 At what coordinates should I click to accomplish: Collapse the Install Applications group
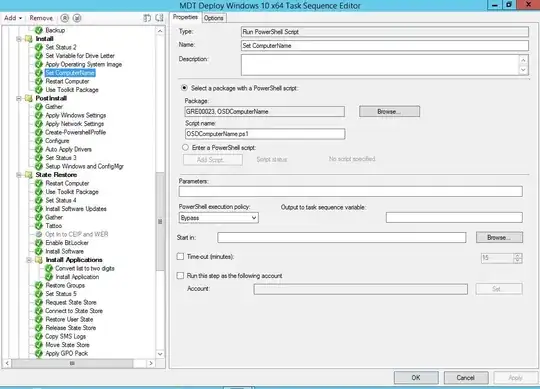point(29,260)
